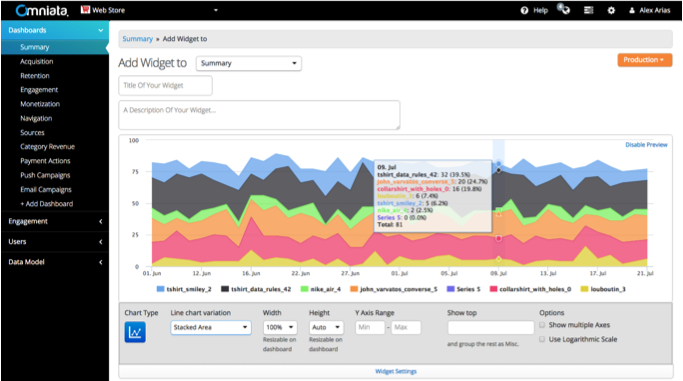Open the Help question mark icon

click(x=524, y=10)
